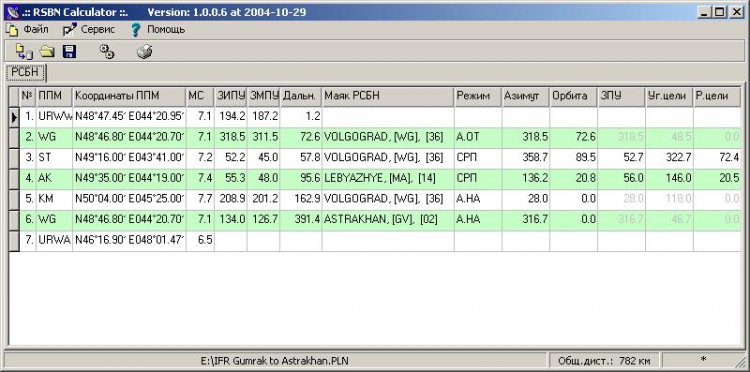The image size is (750, 372).
Task: Click ЗИПУ value 208.9
Action: tap(231, 199)
